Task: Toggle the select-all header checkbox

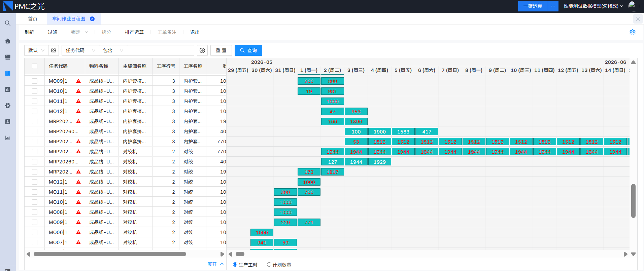Action: point(35,66)
